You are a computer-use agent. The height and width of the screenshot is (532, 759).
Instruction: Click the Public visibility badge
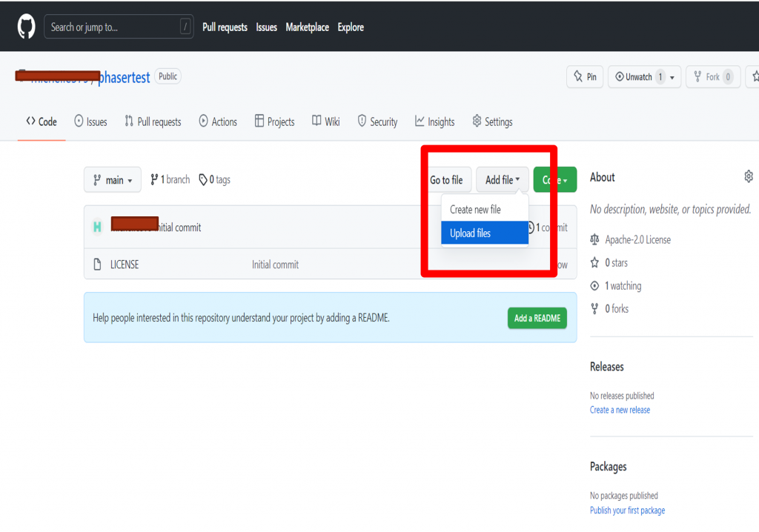[168, 76]
